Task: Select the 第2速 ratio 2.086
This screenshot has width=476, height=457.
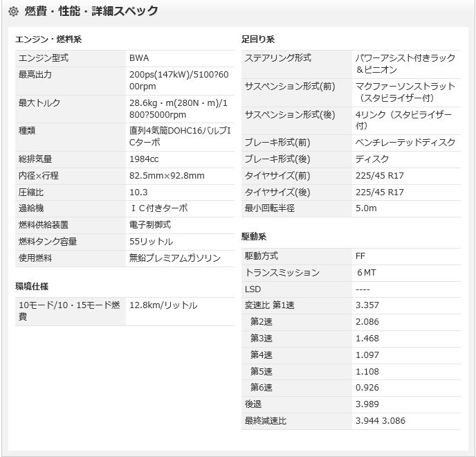Action: click(367, 322)
